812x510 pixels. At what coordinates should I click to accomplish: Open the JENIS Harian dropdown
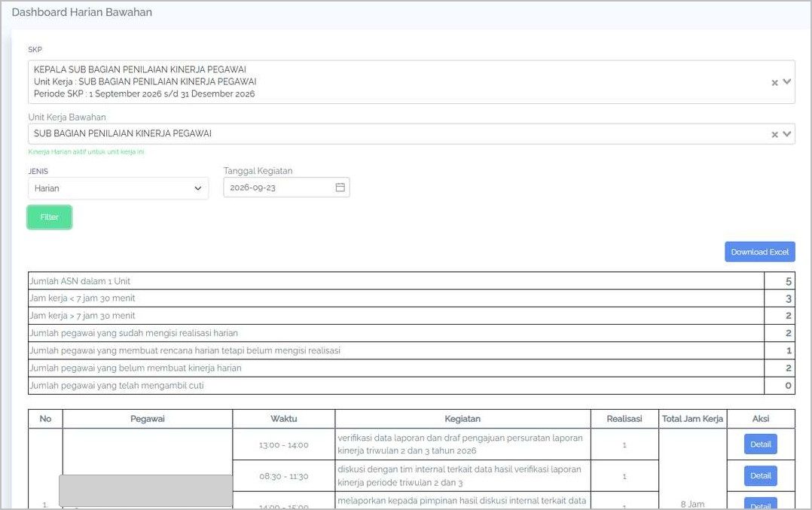click(x=118, y=188)
